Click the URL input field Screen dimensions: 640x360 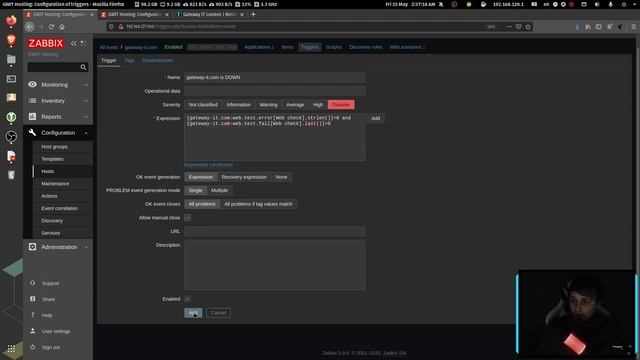point(274,231)
